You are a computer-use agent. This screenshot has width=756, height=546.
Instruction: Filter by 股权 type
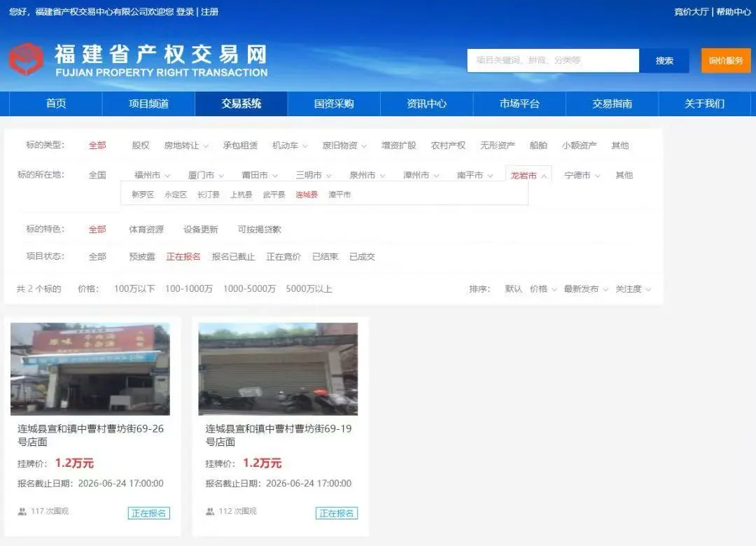click(141, 145)
